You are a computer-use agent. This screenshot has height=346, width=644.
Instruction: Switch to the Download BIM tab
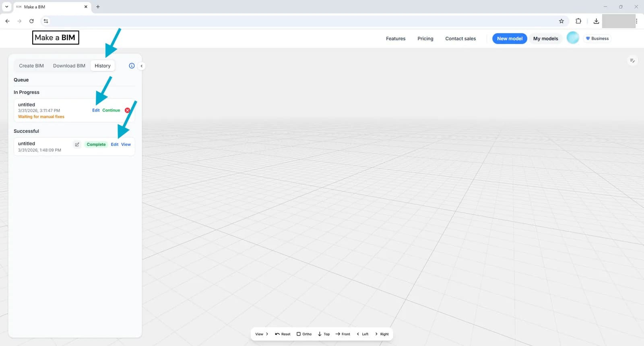point(69,66)
